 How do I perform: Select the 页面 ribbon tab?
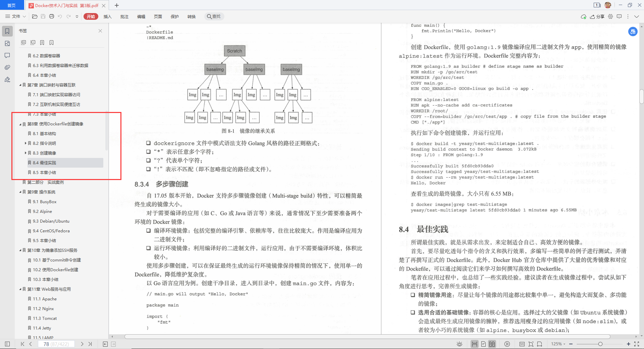pyautogui.click(x=158, y=16)
